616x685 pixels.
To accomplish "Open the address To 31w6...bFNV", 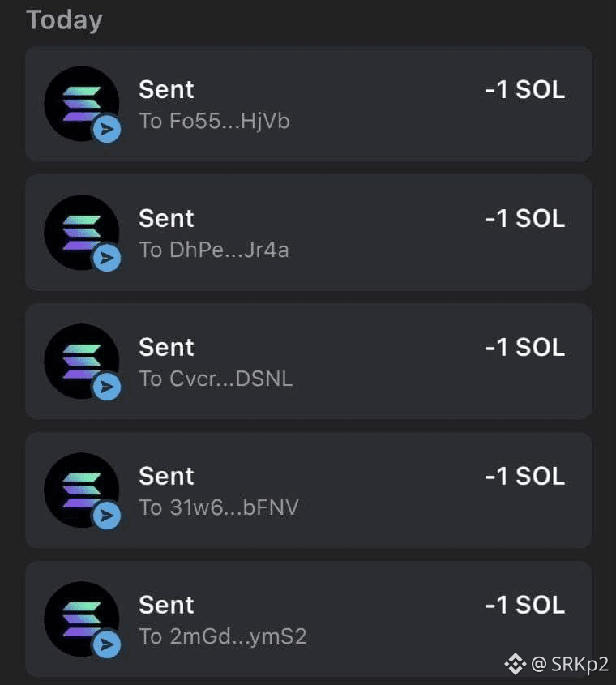I will tap(219, 507).
